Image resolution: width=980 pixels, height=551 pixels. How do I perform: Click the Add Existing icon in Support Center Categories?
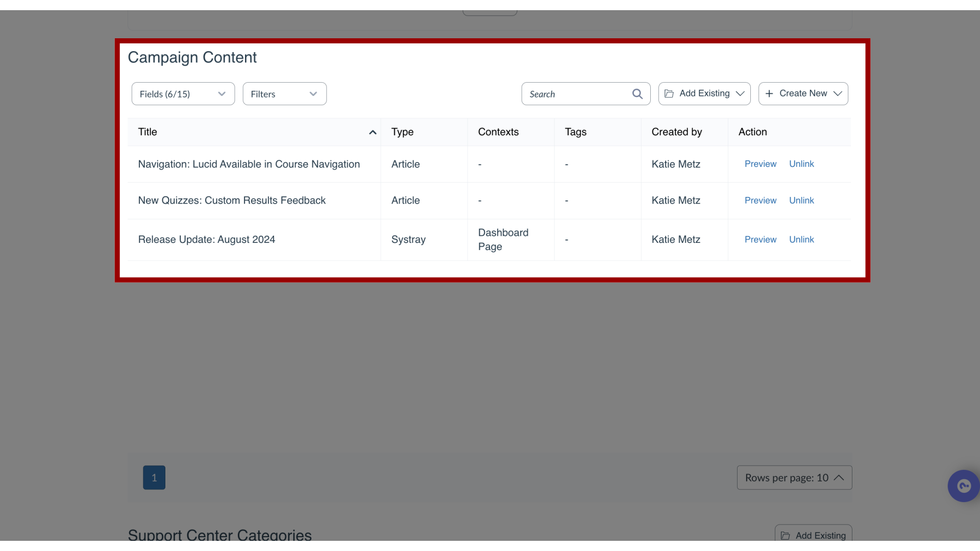pyautogui.click(x=786, y=536)
